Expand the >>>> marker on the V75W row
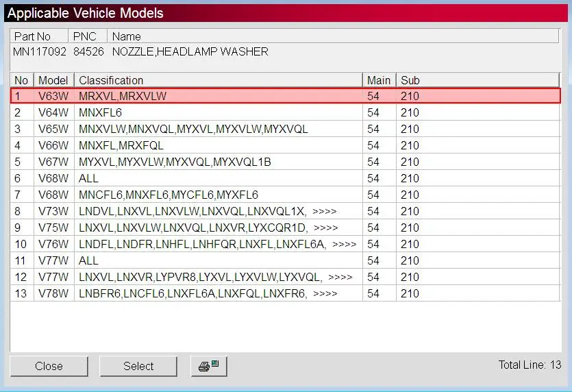572x392 pixels. coord(326,228)
